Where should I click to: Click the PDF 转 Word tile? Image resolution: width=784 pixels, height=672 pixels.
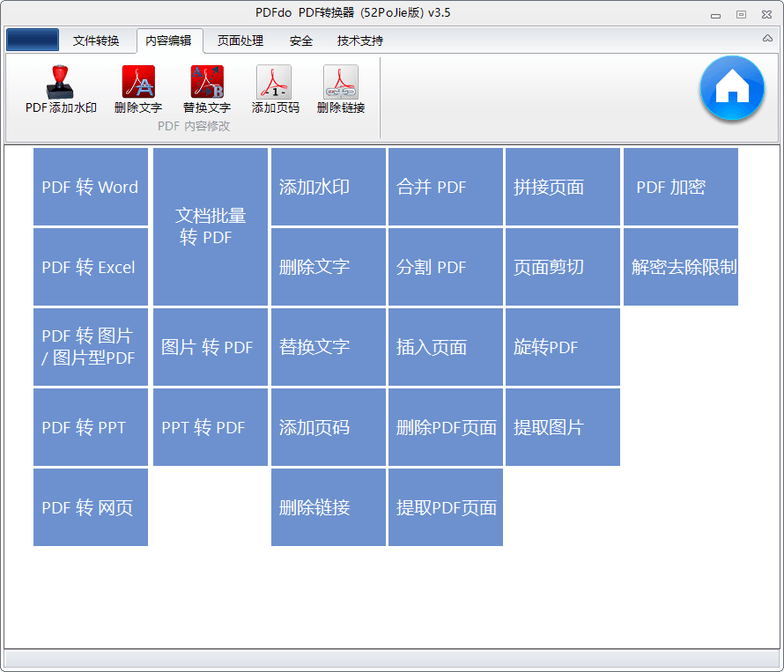tap(91, 187)
